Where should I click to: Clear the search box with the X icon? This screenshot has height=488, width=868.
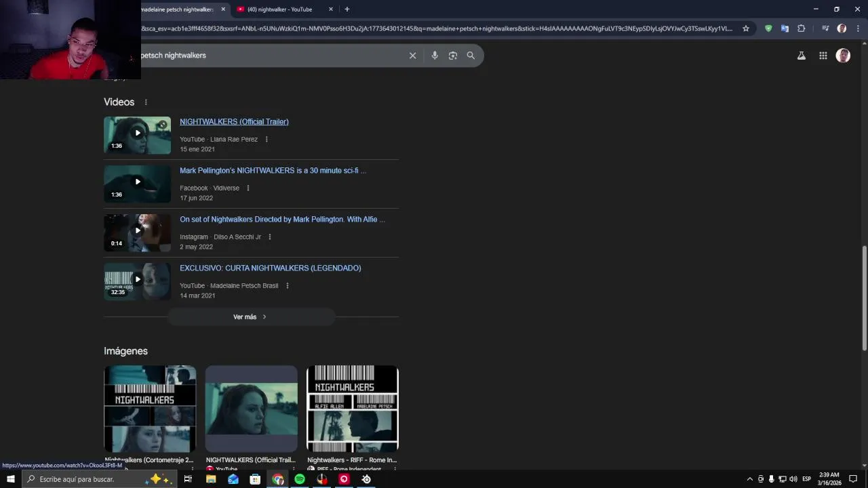pyautogui.click(x=412, y=56)
